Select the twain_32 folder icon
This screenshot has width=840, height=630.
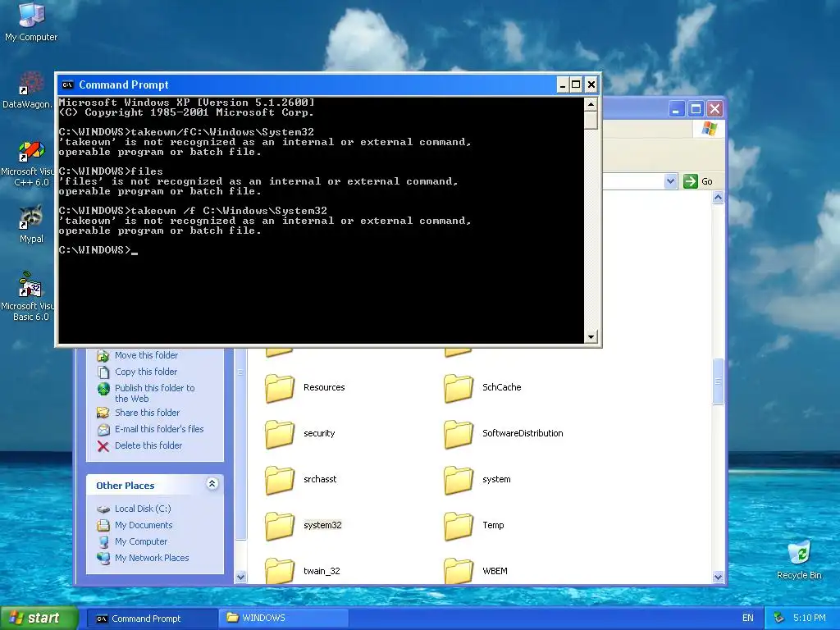[280, 570]
